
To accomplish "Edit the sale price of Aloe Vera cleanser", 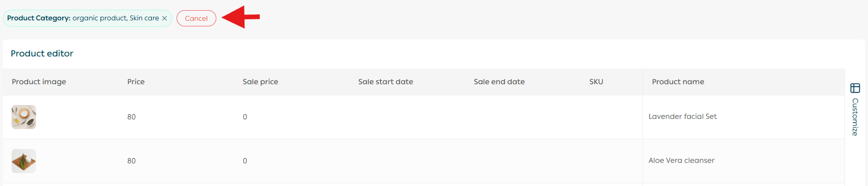I will coord(245,161).
